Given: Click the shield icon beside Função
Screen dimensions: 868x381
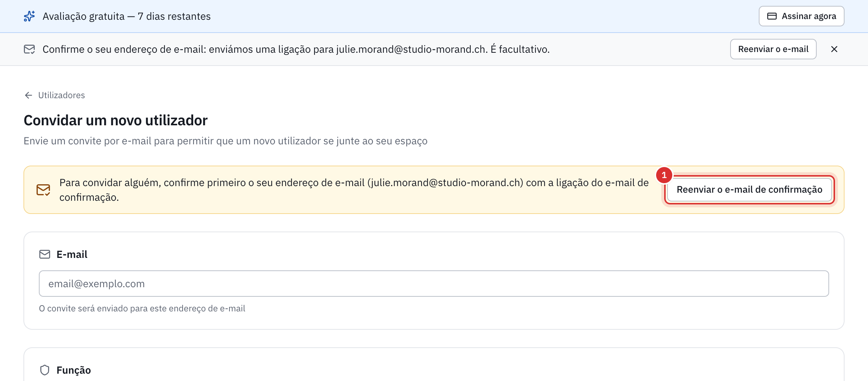Looking at the screenshot, I should coord(45,370).
